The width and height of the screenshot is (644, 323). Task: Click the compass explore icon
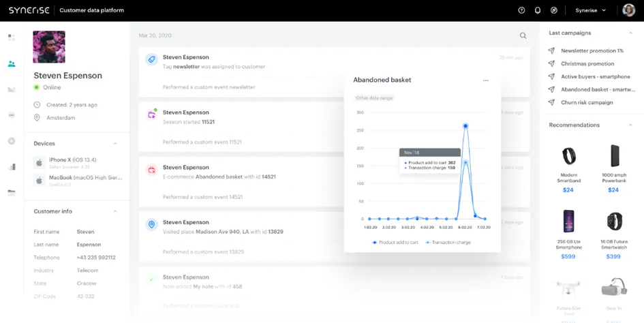pyautogui.click(x=554, y=10)
